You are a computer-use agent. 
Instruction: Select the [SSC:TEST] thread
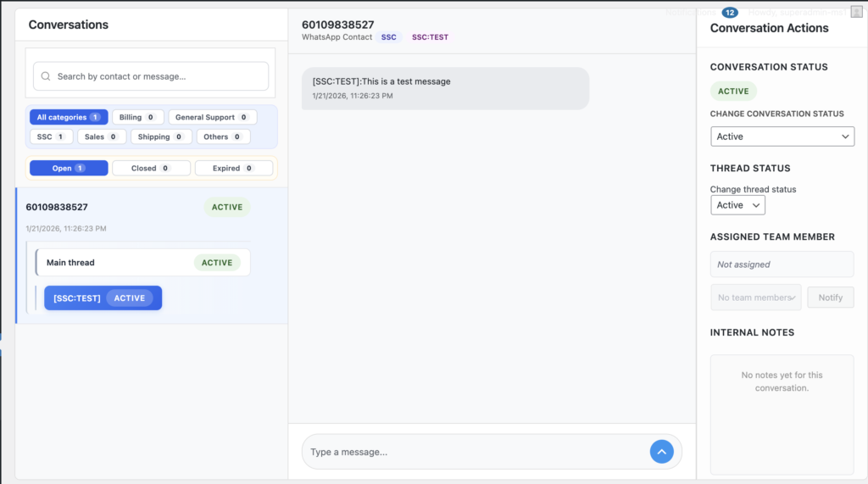coord(103,298)
